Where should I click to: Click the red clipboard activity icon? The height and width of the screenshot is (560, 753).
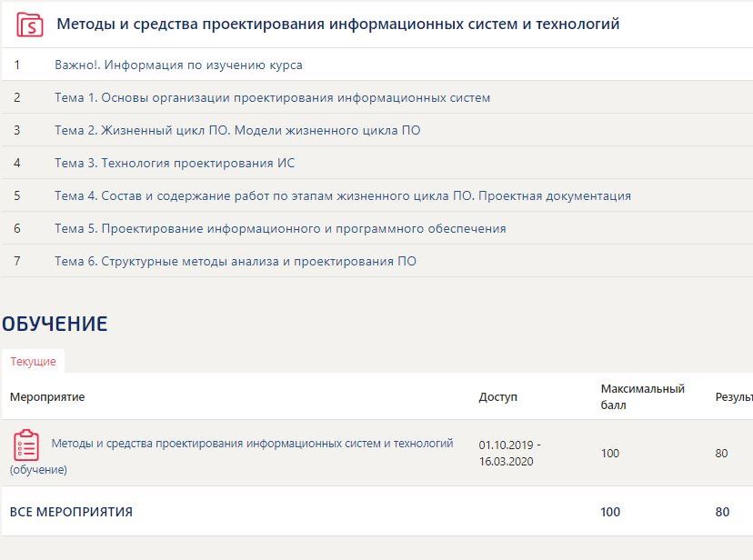26,445
